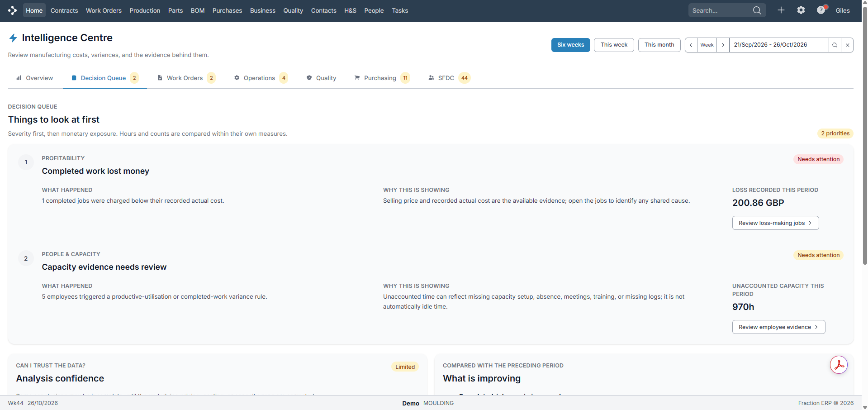The image size is (868, 410).
Task: Open the People menu
Action: tap(374, 10)
